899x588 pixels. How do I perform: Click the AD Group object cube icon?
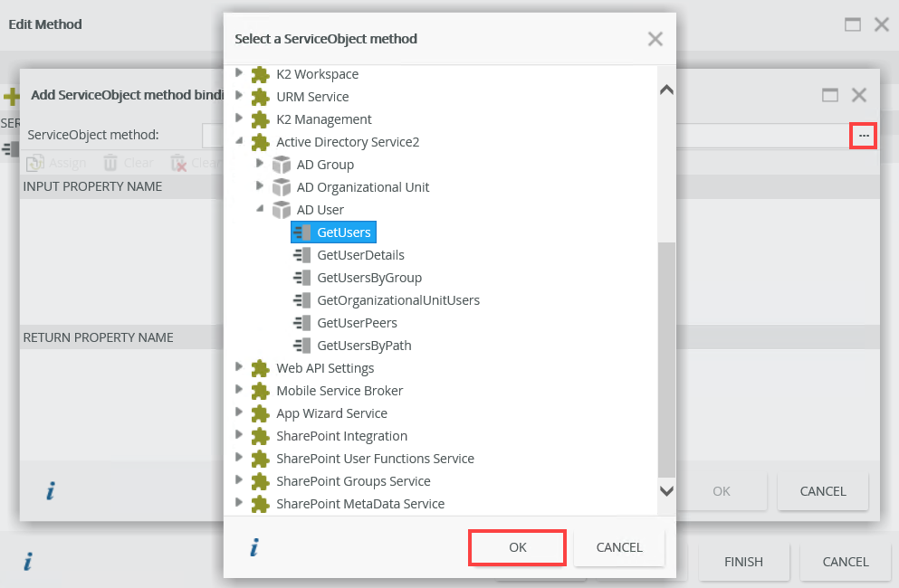click(282, 165)
